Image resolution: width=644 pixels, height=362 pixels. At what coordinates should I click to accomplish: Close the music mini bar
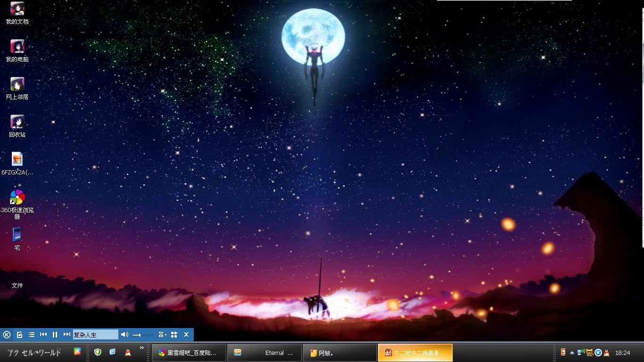tap(186, 335)
